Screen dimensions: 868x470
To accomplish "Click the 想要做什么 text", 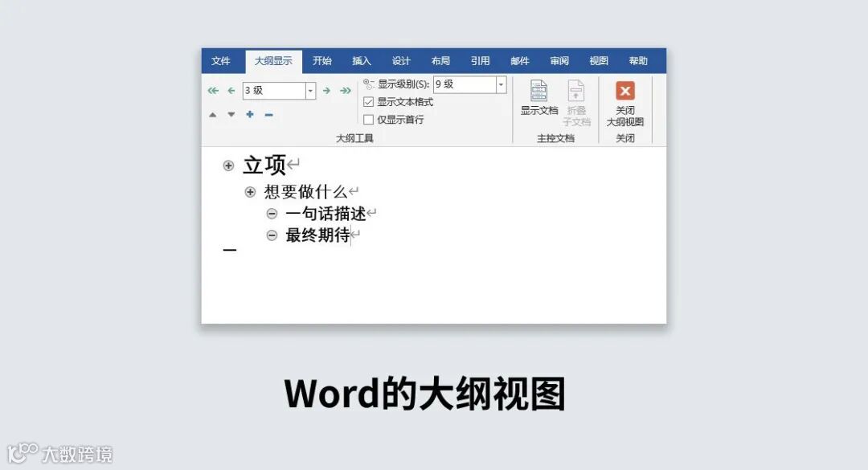I will pyautogui.click(x=305, y=191).
